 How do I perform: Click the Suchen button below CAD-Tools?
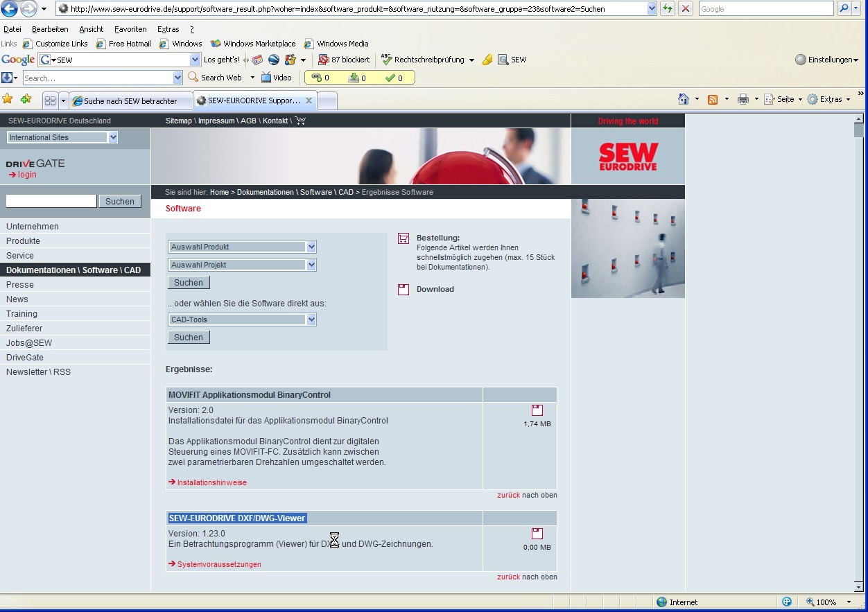[189, 338]
